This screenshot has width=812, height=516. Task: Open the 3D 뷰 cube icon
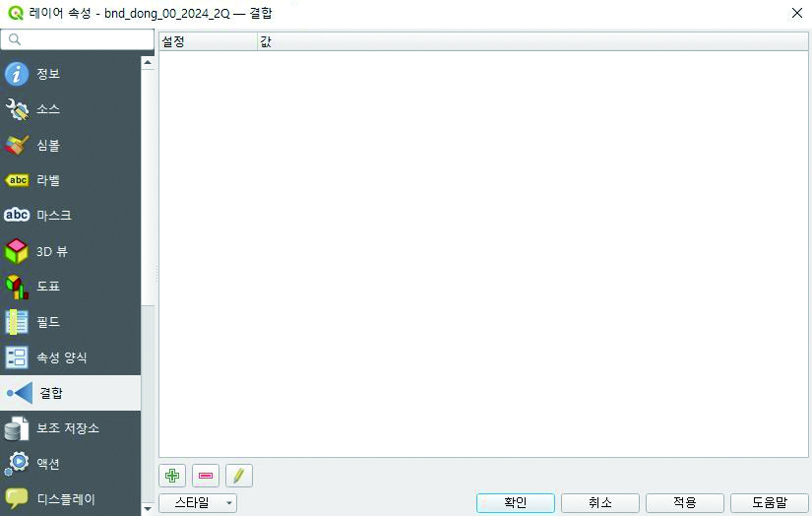coord(17,251)
